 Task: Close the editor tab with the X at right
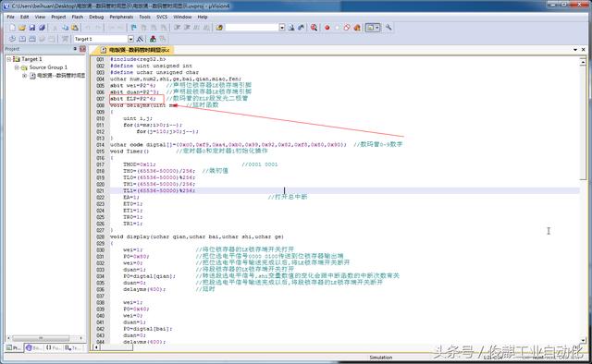click(x=584, y=49)
